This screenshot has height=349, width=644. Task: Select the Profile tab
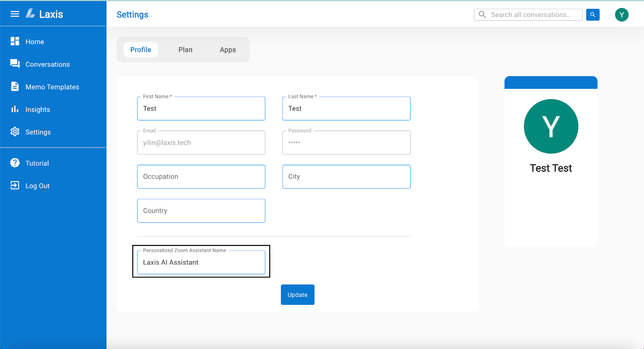[x=141, y=50]
